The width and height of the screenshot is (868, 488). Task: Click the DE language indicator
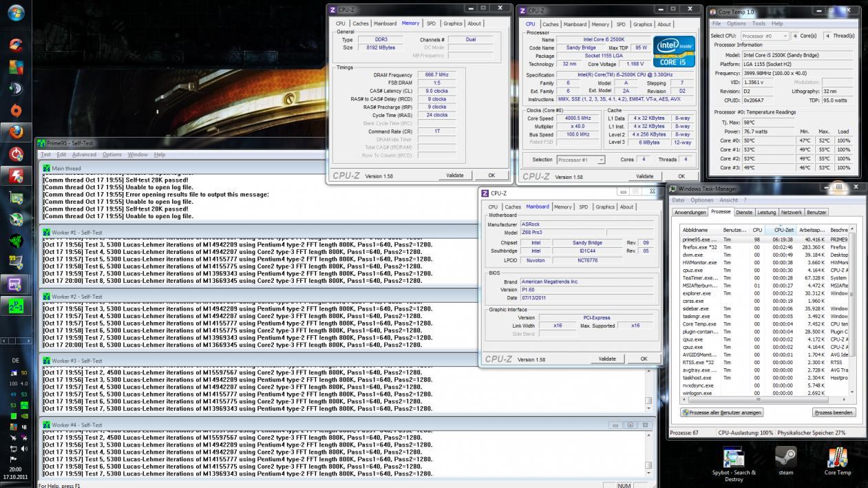click(x=16, y=361)
